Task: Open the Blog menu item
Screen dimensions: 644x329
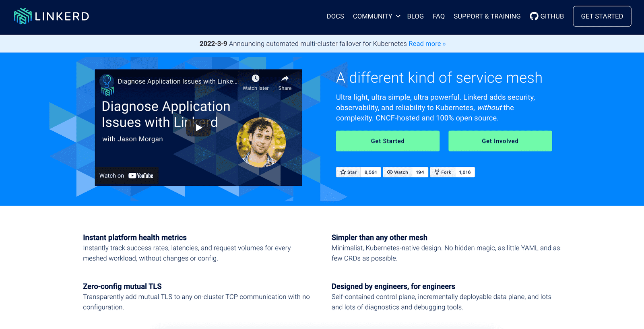Action: click(x=415, y=16)
